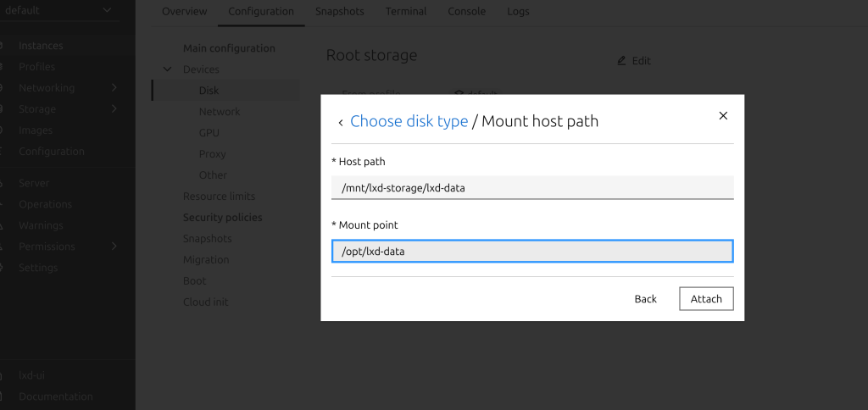Open the Snapshots tab
Viewport: 868px width, 410px height.
(339, 12)
